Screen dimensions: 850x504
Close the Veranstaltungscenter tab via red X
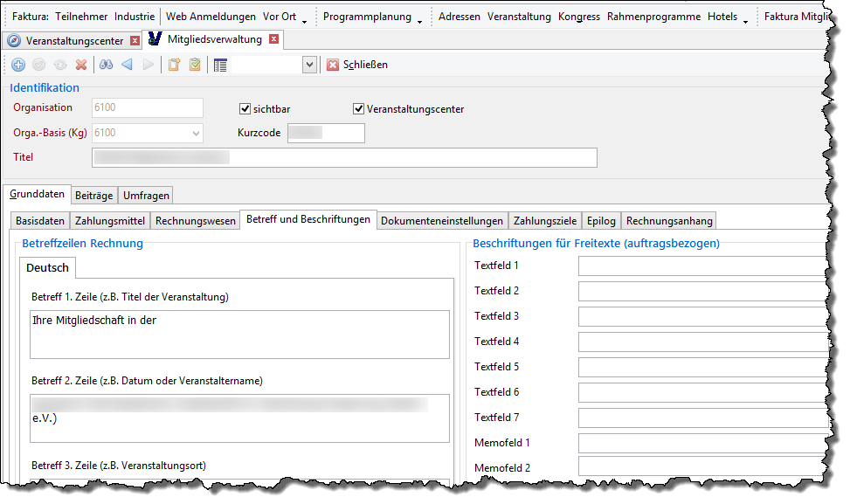134,40
